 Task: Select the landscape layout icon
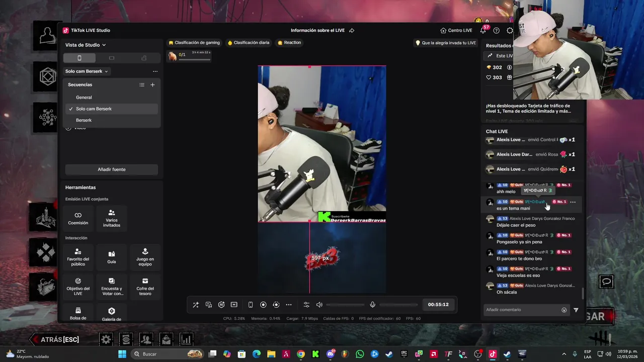(x=112, y=58)
